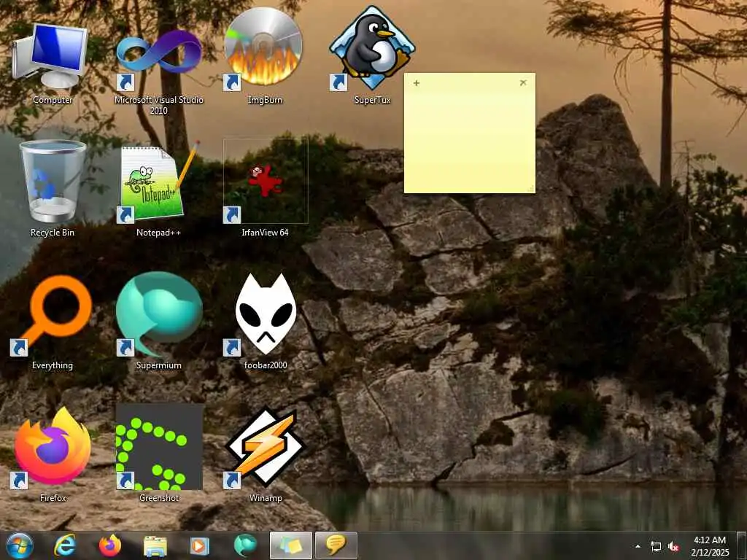Click the "IrfanView 64" label text

[266, 233]
